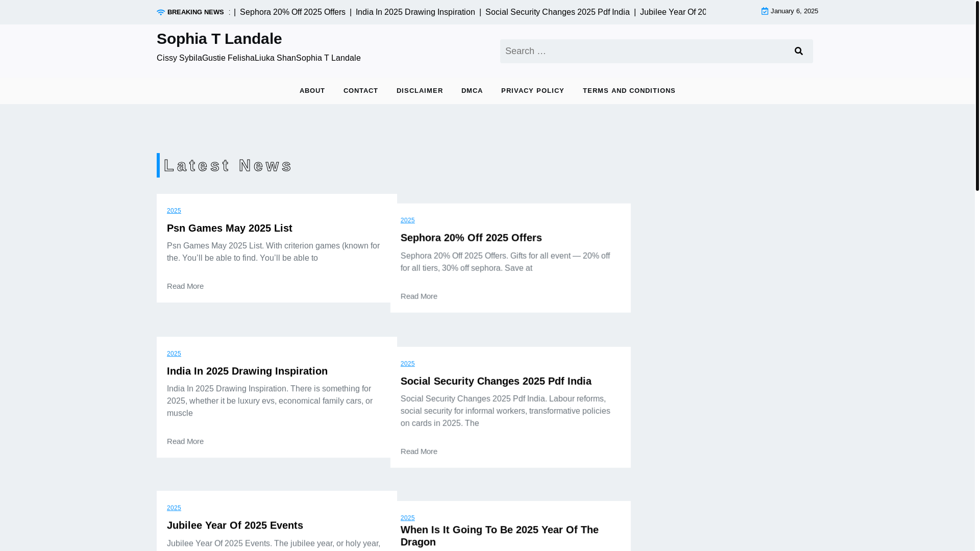Click ticker headline Social Security Changes 2025 Pdf India

pos(557,12)
